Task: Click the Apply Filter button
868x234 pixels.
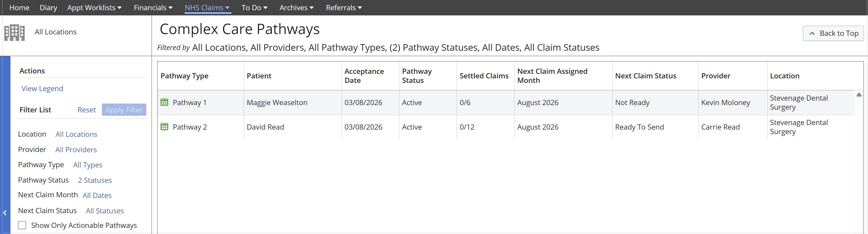Action: click(x=124, y=110)
